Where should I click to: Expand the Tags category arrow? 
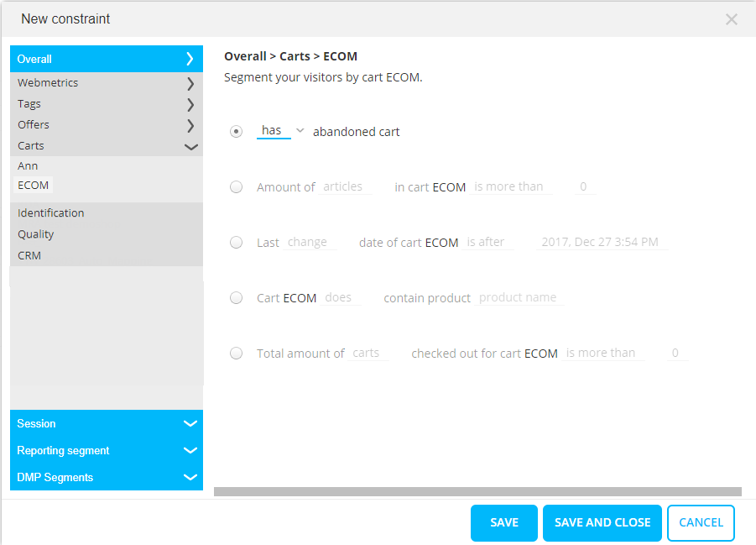[190, 104]
